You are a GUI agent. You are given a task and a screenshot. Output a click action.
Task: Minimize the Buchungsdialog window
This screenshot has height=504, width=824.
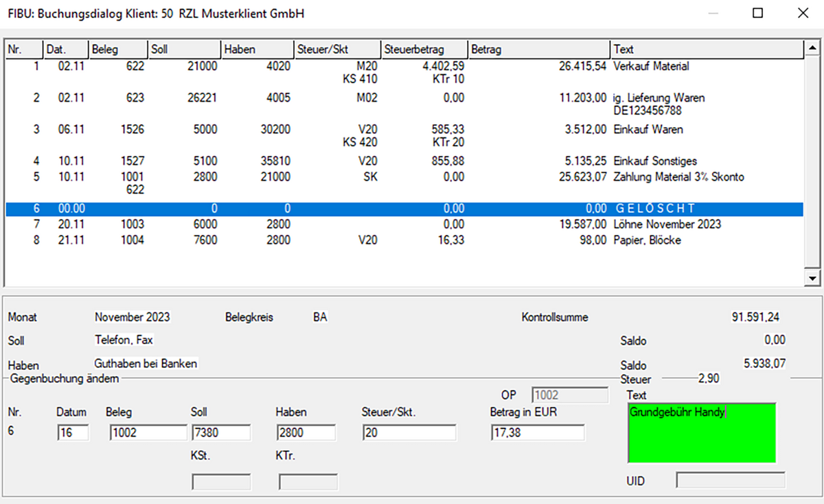(713, 13)
